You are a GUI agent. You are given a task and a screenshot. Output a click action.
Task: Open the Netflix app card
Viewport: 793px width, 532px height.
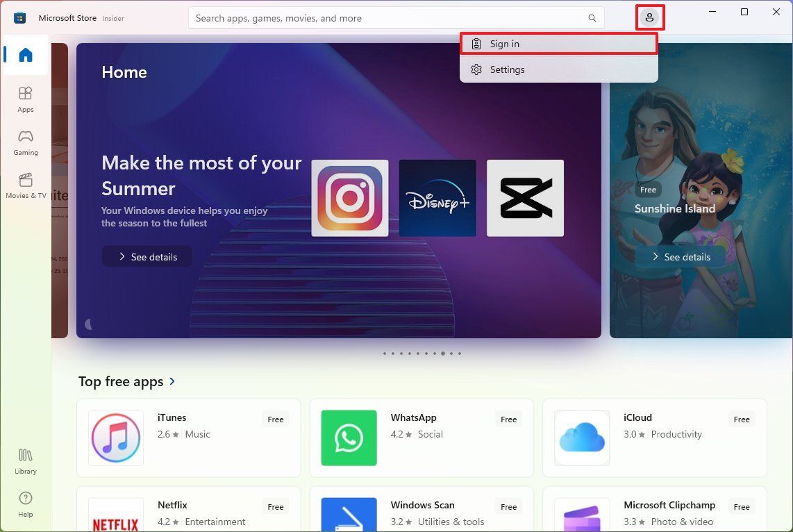pos(189,509)
